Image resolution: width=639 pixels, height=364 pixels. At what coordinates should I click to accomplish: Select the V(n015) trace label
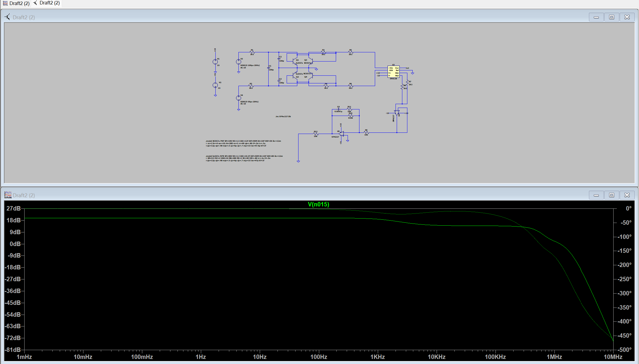coord(318,204)
